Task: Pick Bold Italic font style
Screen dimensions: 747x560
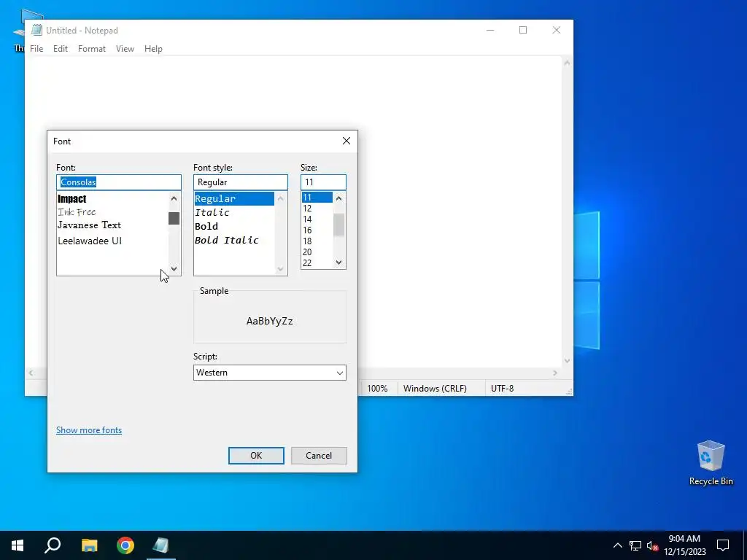Action: tap(234, 240)
